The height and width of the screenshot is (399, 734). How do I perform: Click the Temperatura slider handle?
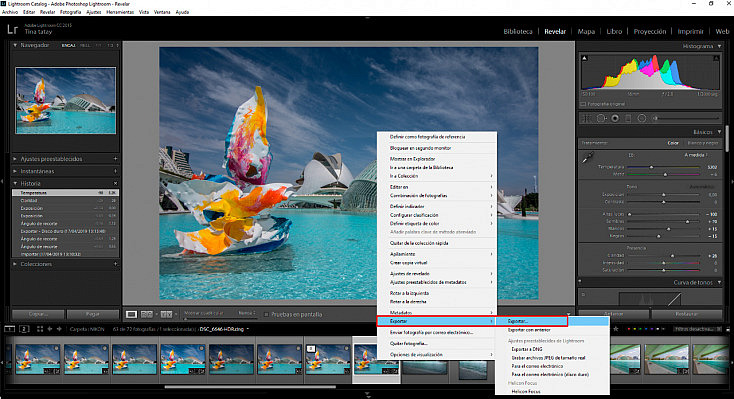(x=651, y=167)
